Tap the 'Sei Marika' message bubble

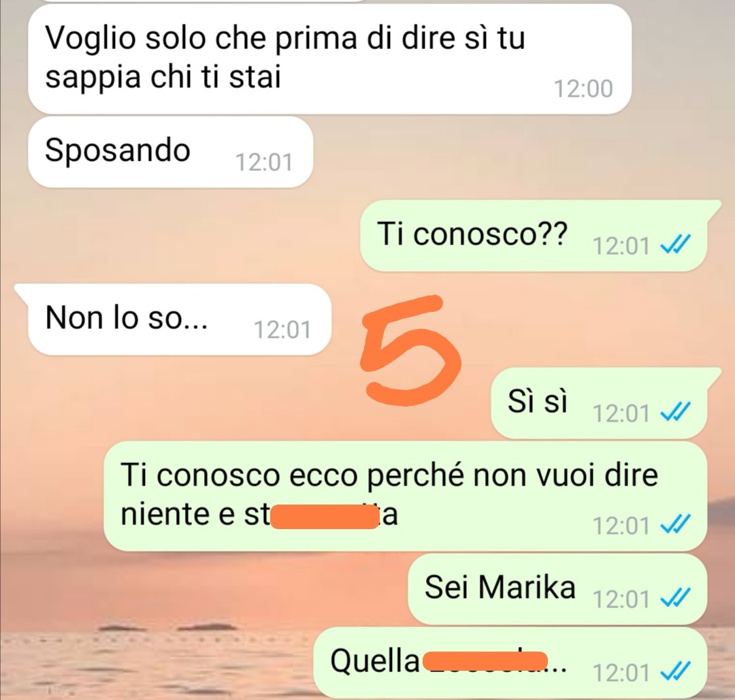pyautogui.click(x=557, y=588)
